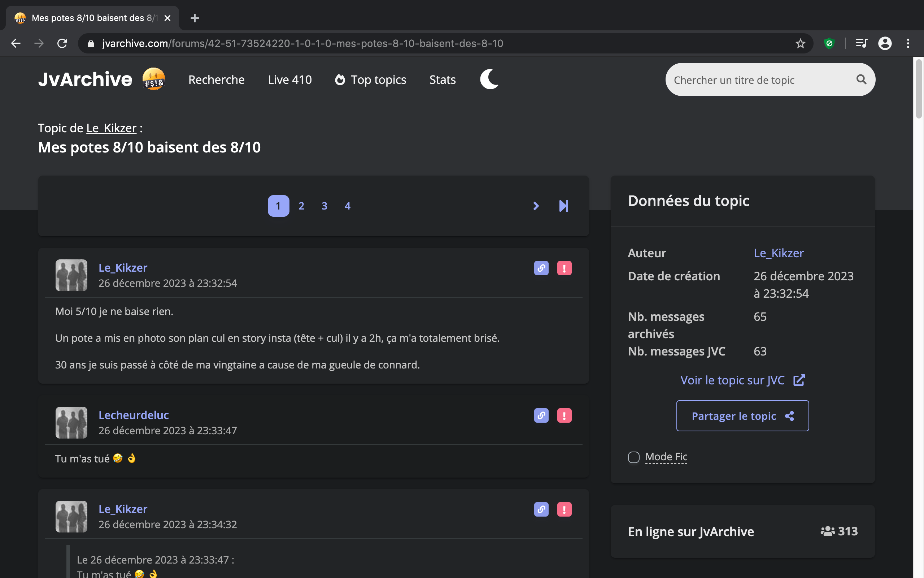924x578 pixels.
Task: Click the search magnifier icon
Action: [862, 79]
